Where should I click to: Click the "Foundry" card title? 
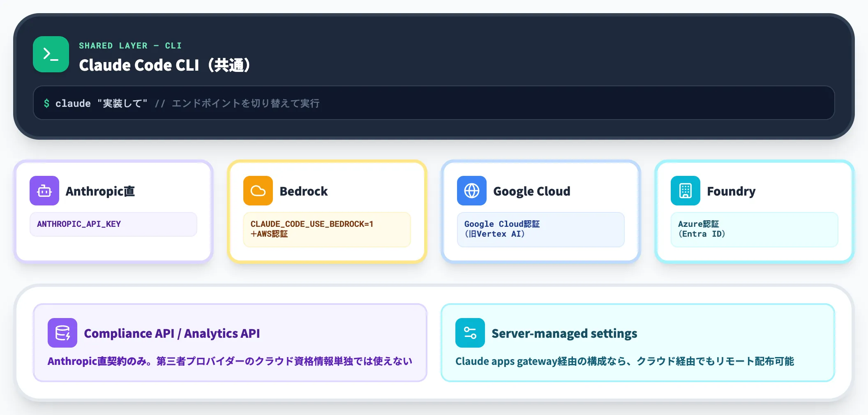(x=731, y=191)
